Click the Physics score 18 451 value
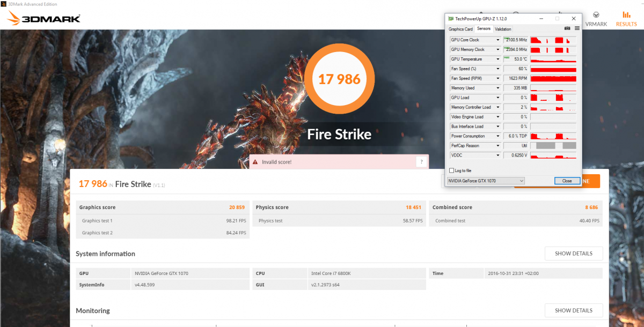 414,207
